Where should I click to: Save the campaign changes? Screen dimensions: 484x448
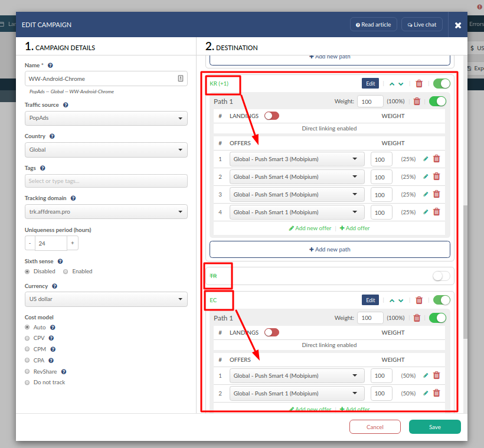[434, 427]
